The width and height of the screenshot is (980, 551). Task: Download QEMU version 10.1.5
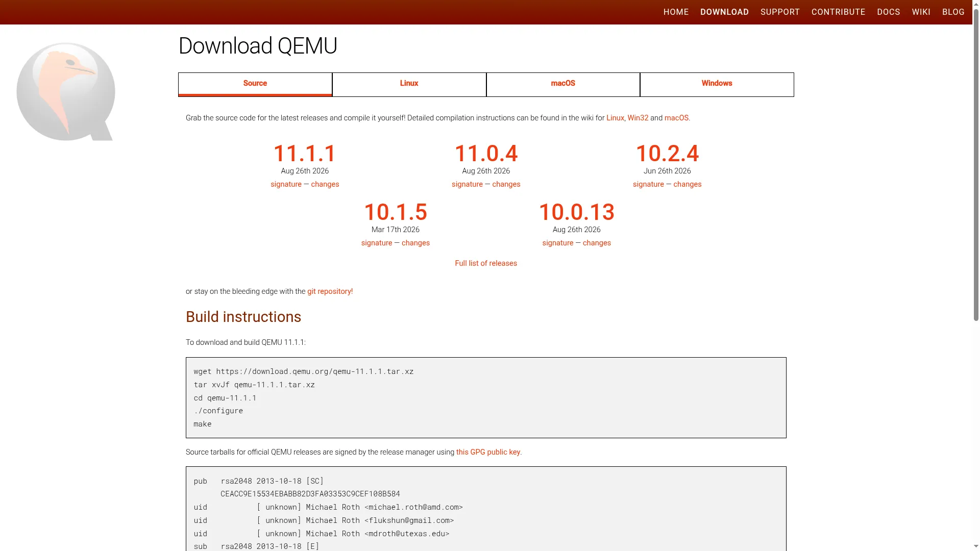click(396, 212)
